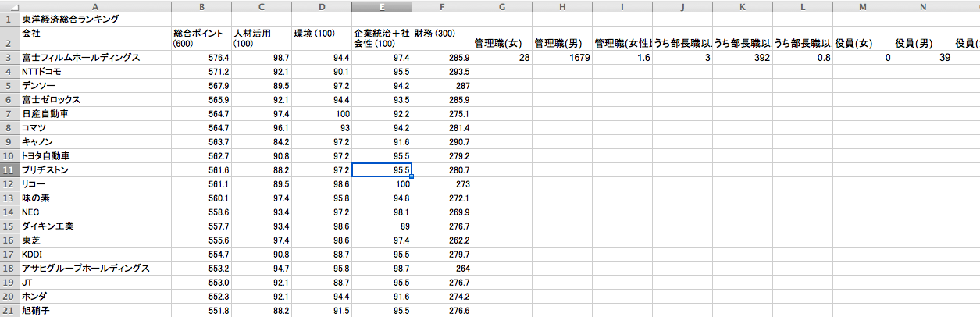Select column G header
This screenshot has width=980, height=317.
click(502, 5)
